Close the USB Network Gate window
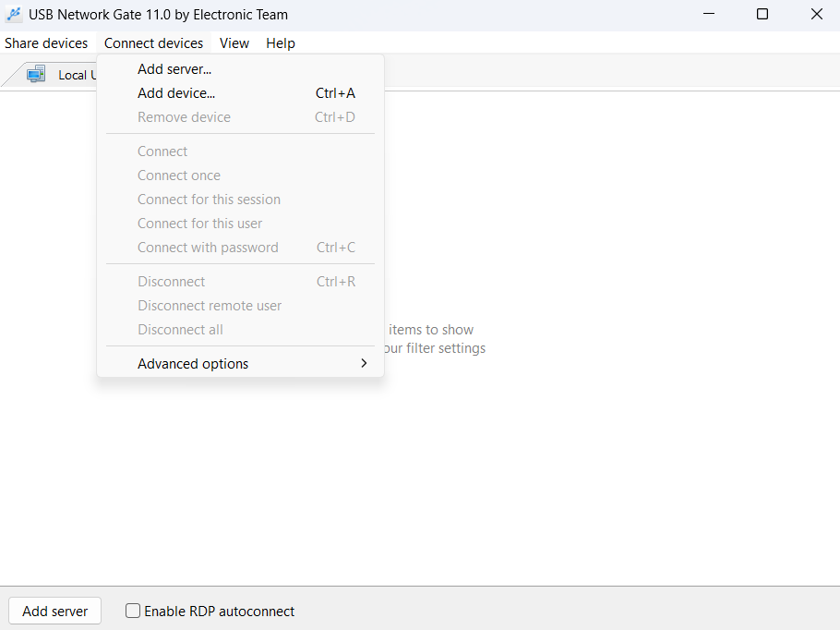The width and height of the screenshot is (840, 630). 816,15
